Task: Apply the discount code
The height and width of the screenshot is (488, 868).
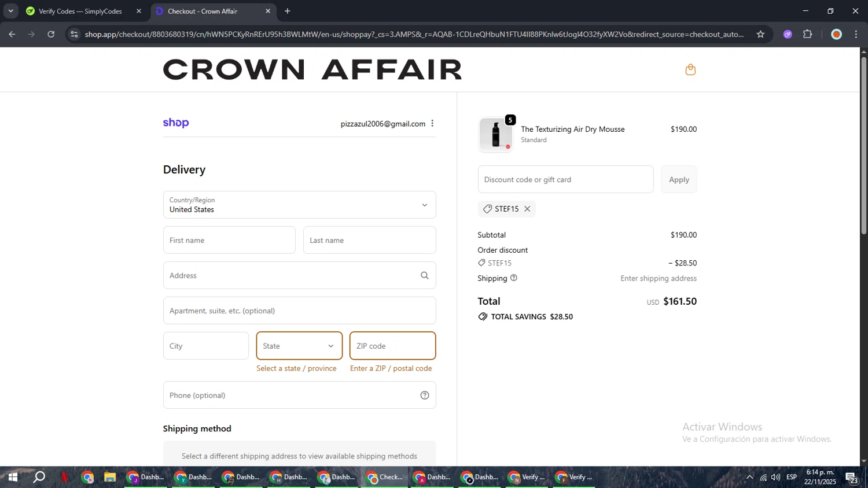Action: click(x=679, y=179)
